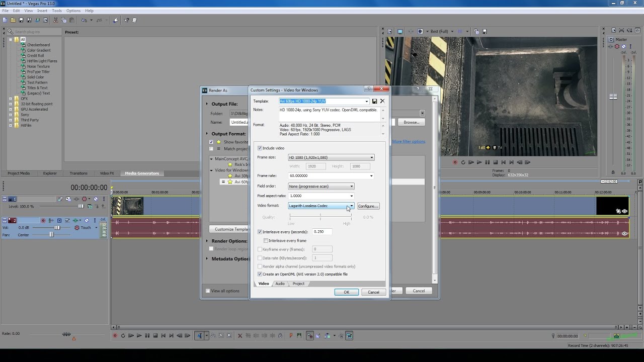The width and height of the screenshot is (644, 362).
Task: Collapse the Output File section
Action: (x=207, y=104)
